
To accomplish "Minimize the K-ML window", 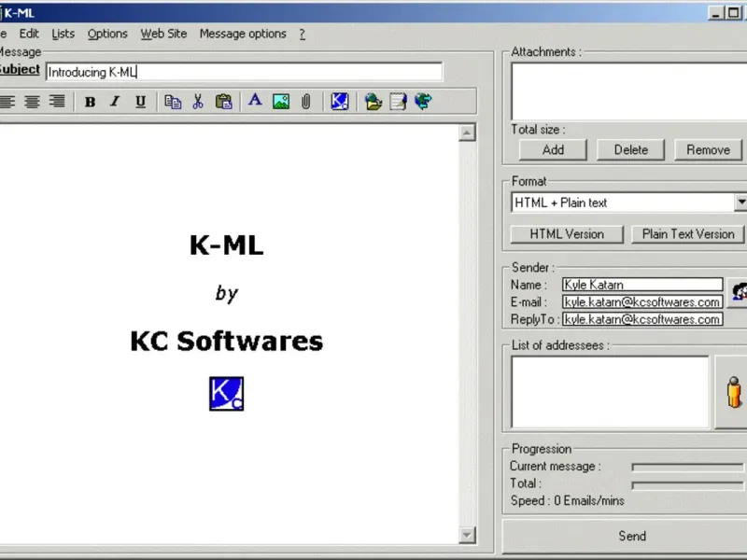I will coord(715,13).
